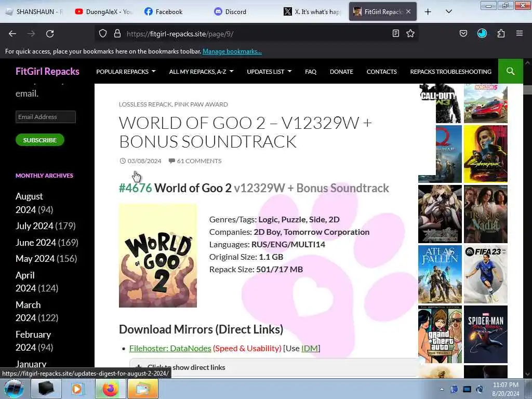Click the green site search icon
Viewport: 532px width, 399px height.
pos(510,71)
